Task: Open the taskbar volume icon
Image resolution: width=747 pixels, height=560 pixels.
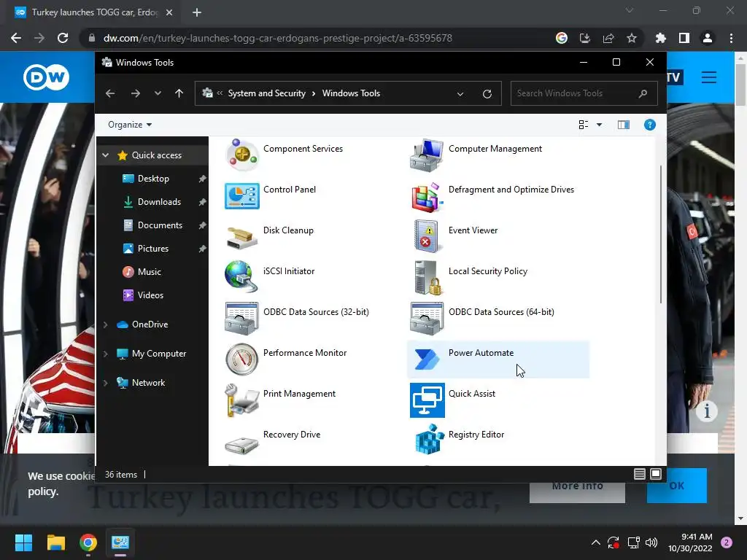Action: pyautogui.click(x=651, y=542)
